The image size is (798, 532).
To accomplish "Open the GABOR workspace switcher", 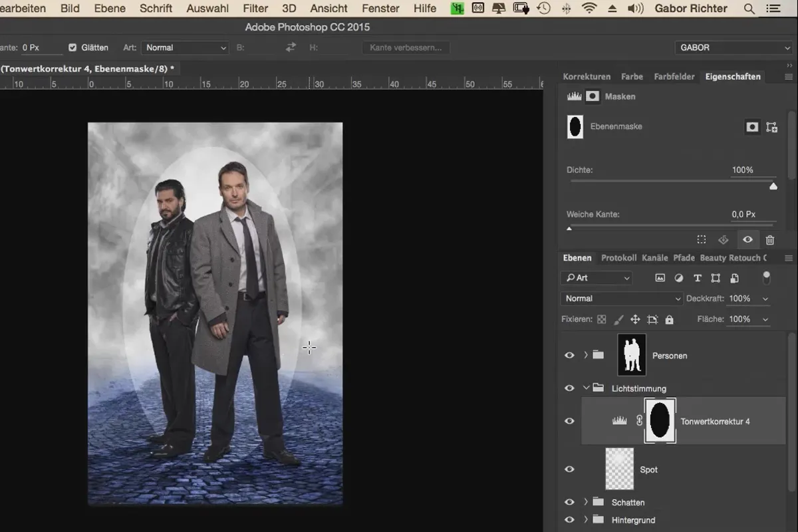I will pyautogui.click(x=732, y=48).
